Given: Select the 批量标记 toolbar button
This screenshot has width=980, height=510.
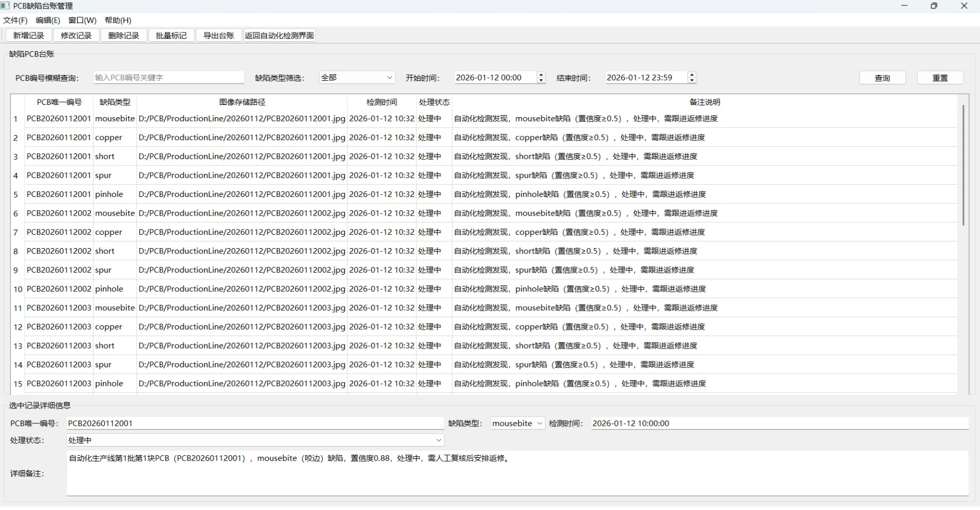Looking at the screenshot, I should (x=171, y=36).
